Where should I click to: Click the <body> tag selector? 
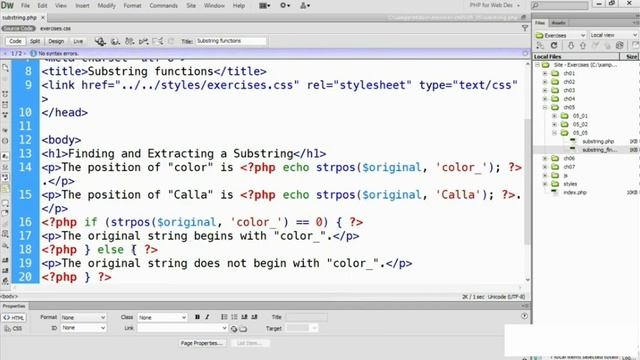pyautogui.click(x=9, y=296)
